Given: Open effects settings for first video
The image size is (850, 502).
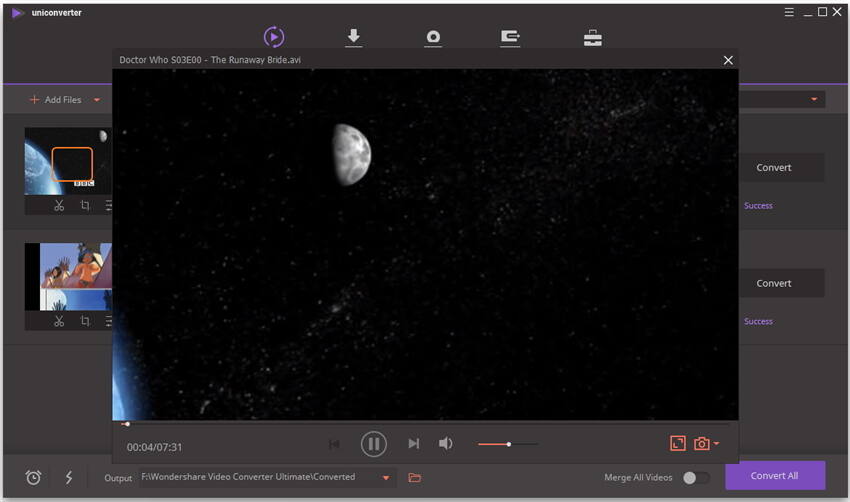Looking at the screenshot, I should tap(108, 205).
